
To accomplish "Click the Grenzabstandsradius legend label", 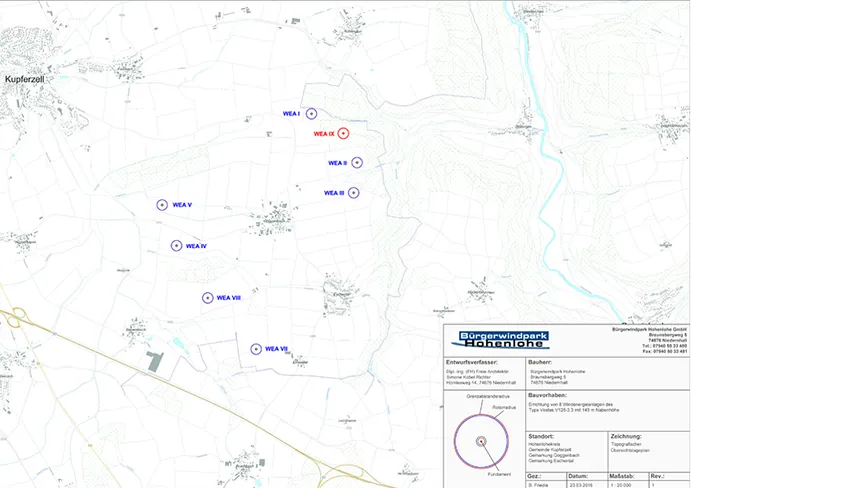I will (487, 397).
